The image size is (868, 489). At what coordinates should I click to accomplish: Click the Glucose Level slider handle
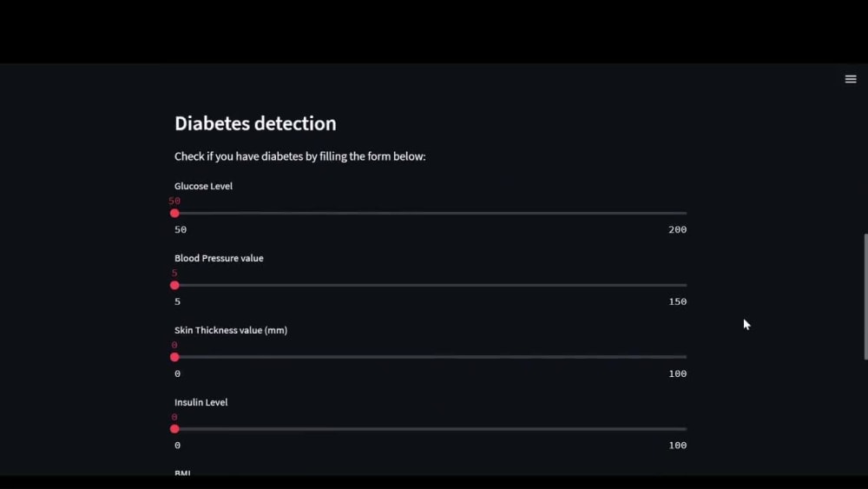point(174,213)
